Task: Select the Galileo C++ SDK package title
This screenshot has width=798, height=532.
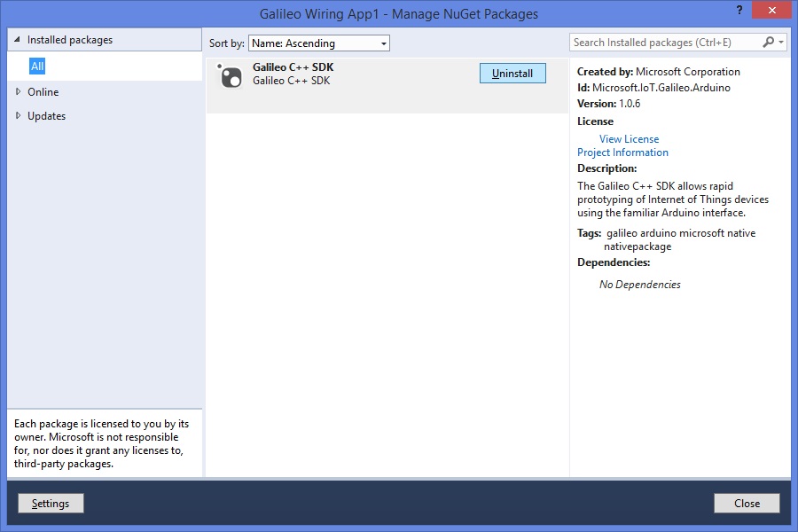Action: [293, 67]
